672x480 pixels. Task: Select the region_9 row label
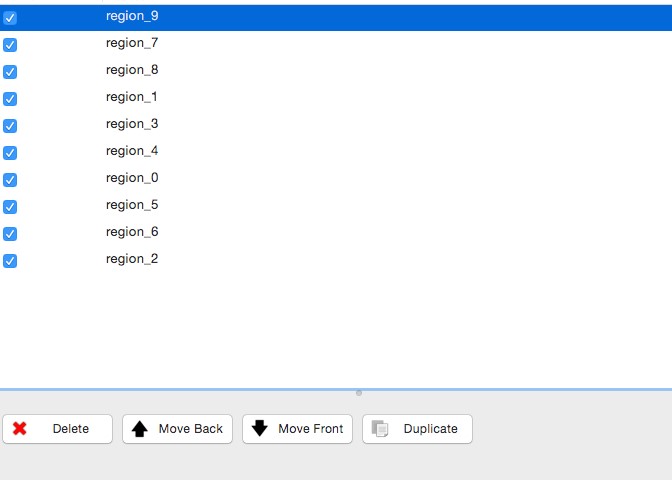click(132, 16)
